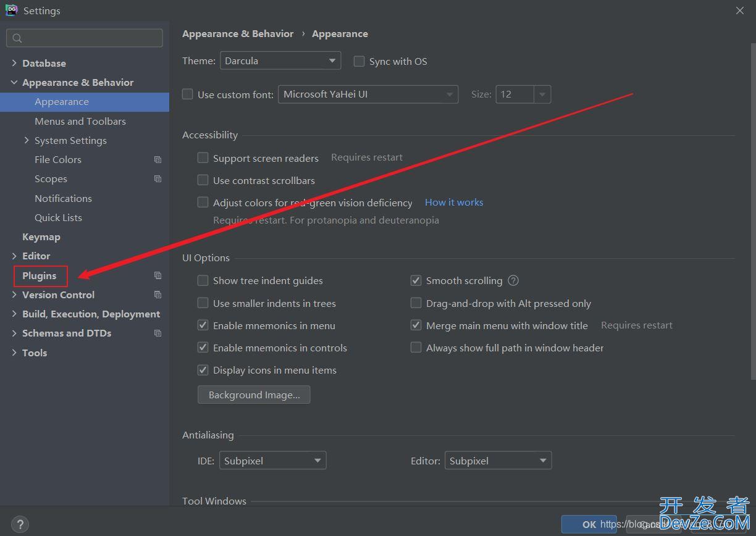Viewport: 756px width, 536px height.
Task: Uncheck Merge main menu with window title
Action: 416,325
